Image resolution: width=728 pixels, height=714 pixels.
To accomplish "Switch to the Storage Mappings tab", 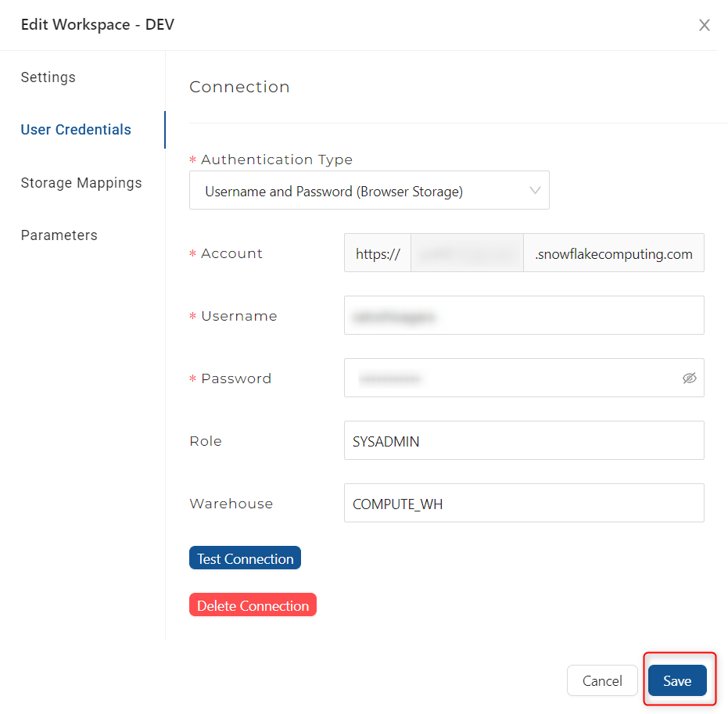I will [x=81, y=183].
